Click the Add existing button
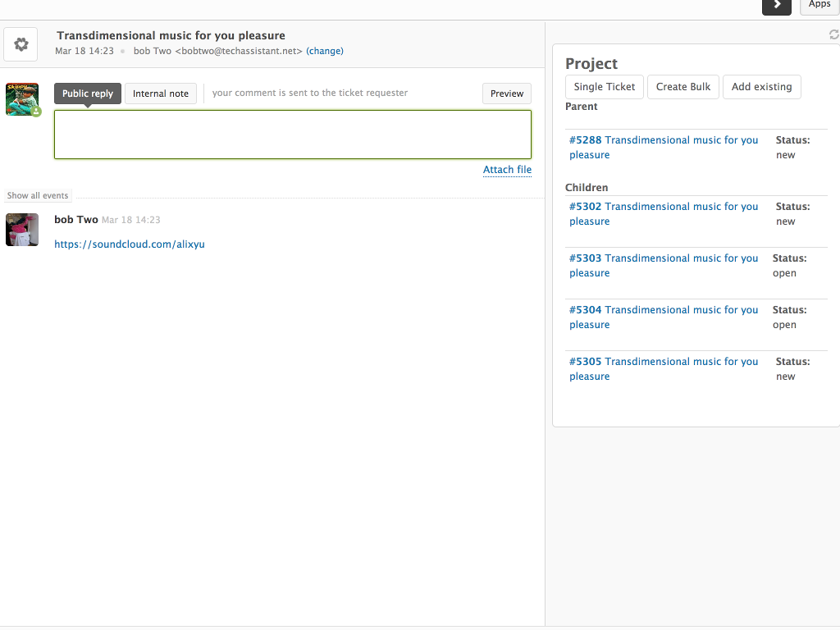Viewport: 840px width, 630px height. pyautogui.click(x=761, y=86)
